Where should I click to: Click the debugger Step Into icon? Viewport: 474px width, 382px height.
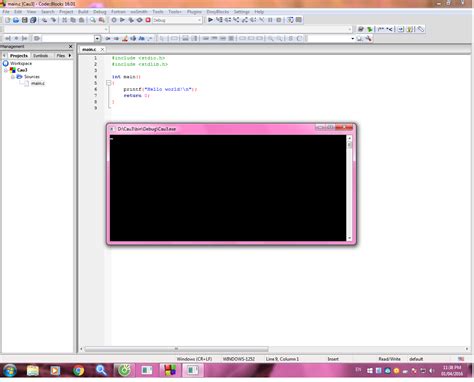click(x=236, y=20)
